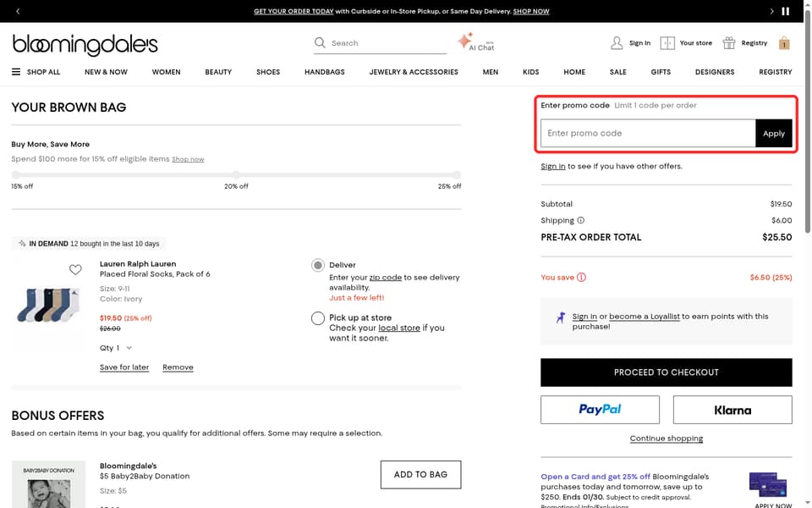This screenshot has height=508, width=812.
Task: Click SHOP NOW link in top banner
Action: [531, 11]
